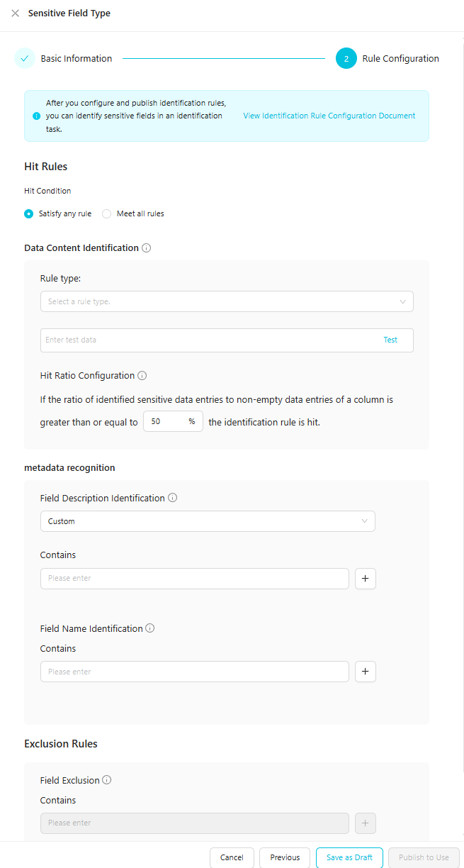Open the Rule type dropdown
This screenshot has height=868, width=464.
[x=227, y=301]
